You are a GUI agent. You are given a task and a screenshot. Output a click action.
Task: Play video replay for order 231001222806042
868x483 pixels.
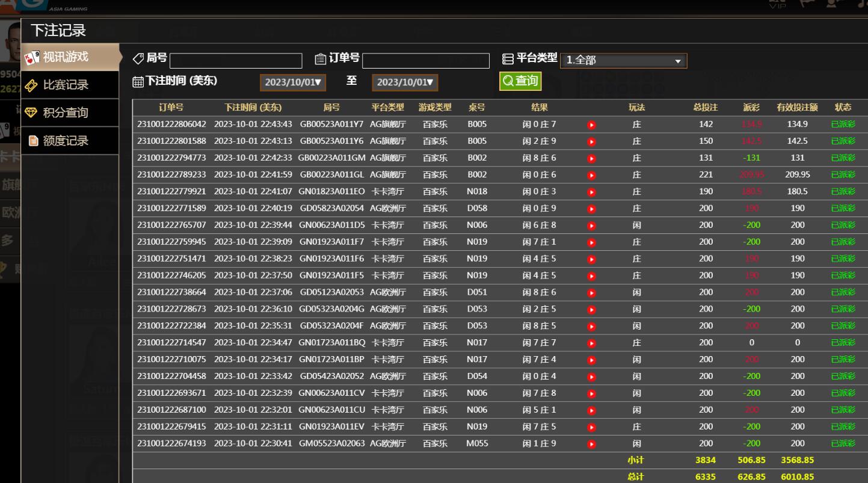click(x=591, y=125)
